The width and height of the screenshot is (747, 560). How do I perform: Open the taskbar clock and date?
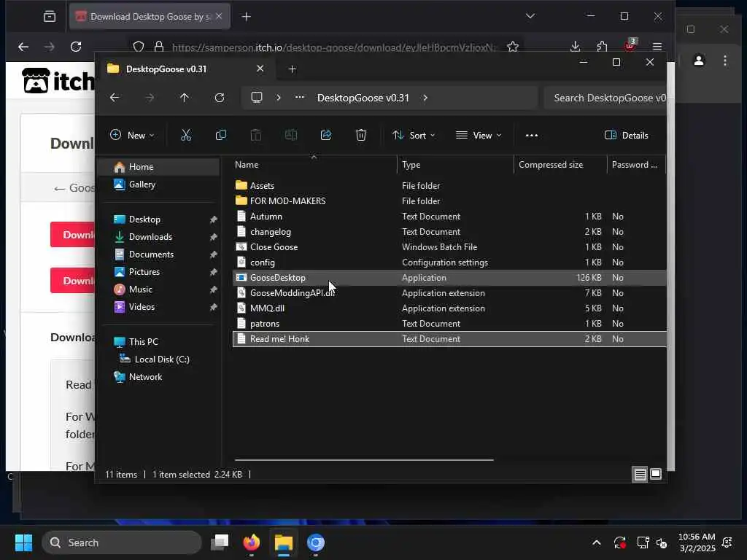[x=697, y=542]
